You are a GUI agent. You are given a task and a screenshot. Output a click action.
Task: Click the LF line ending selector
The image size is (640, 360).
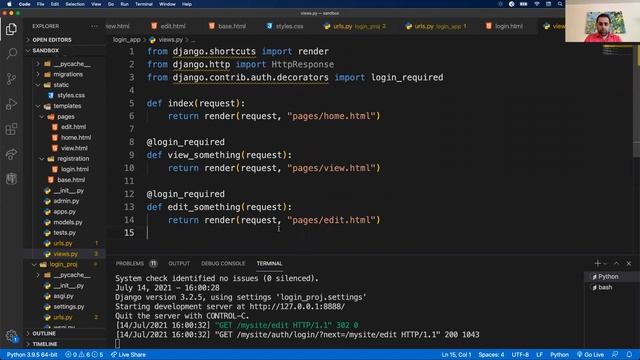(539, 355)
